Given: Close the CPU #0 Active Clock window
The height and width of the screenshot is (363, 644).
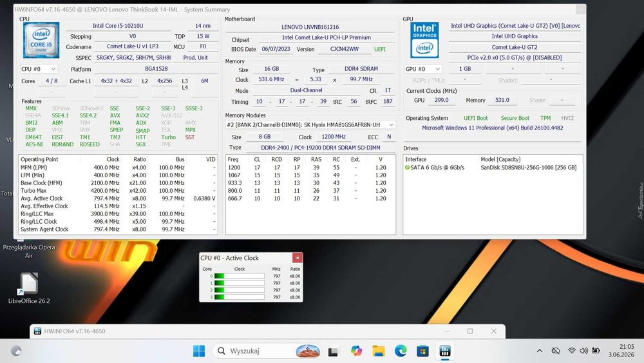Looking at the screenshot, I should pyautogui.click(x=298, y=258).
